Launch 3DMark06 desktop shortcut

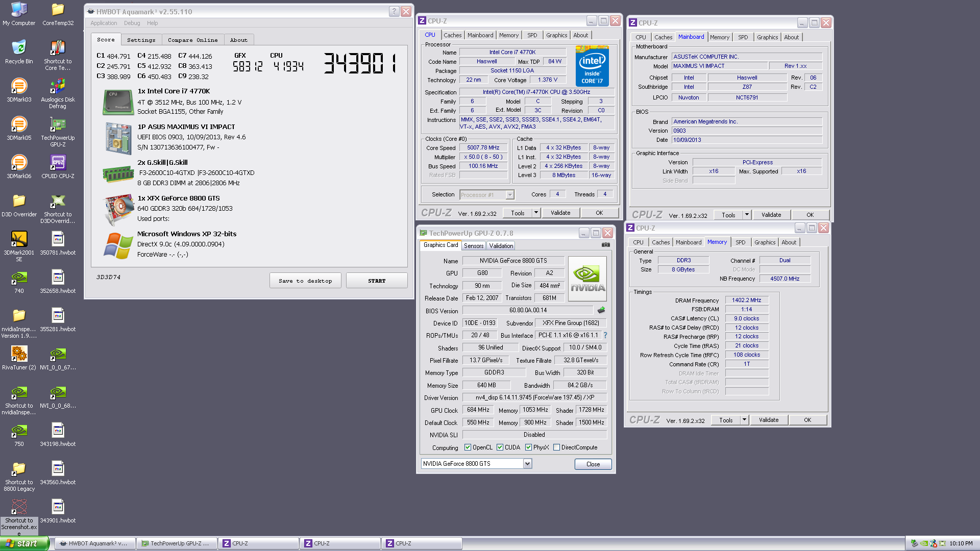[19, 166]
